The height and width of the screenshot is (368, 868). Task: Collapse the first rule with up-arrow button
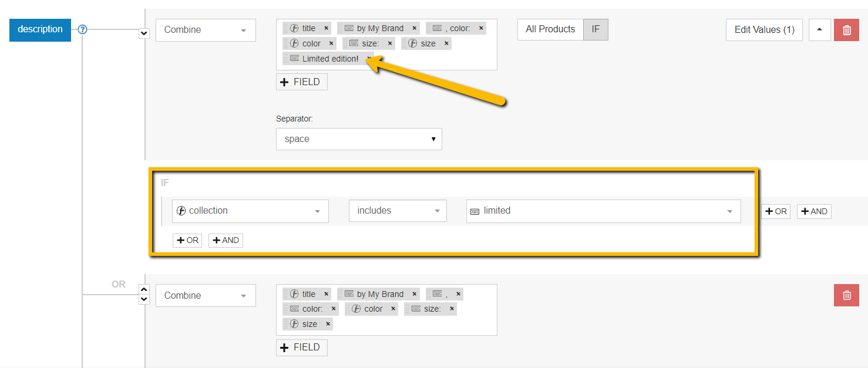tap(820, 30)
